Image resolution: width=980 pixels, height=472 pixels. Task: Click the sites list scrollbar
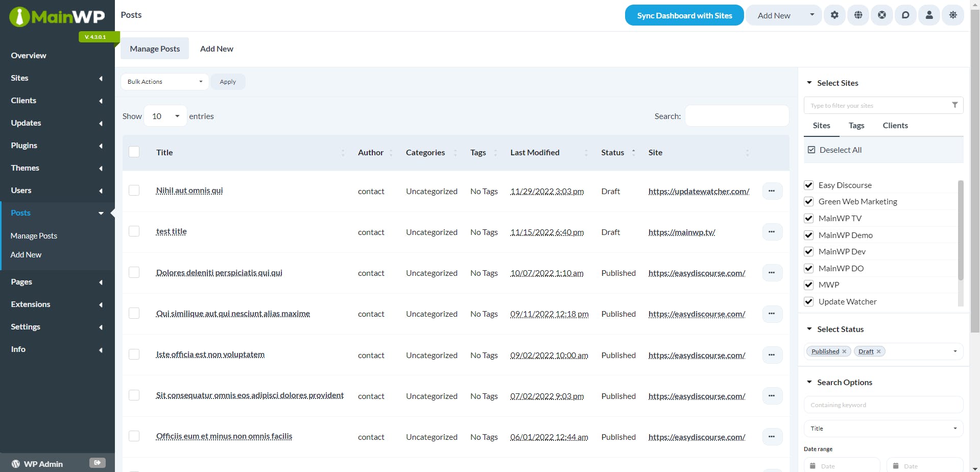tap(961, 230)
